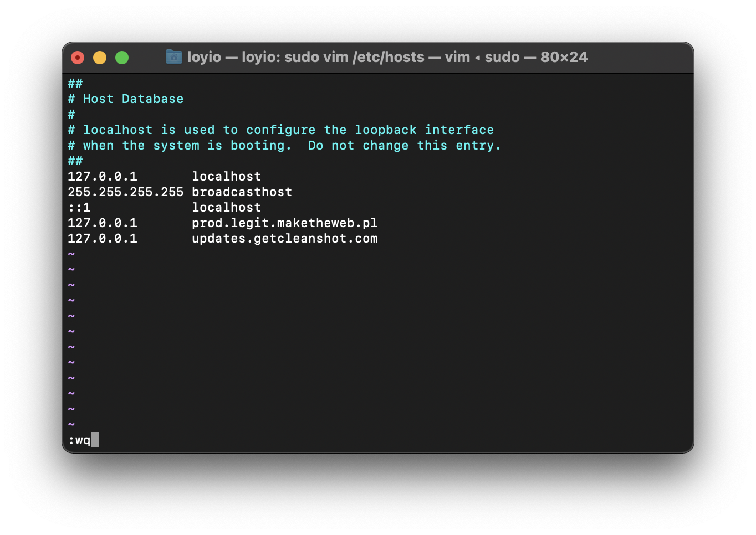Viewport: 756px width, 535px height.
Task: Click the red close window button
Action: coord(78,58)
